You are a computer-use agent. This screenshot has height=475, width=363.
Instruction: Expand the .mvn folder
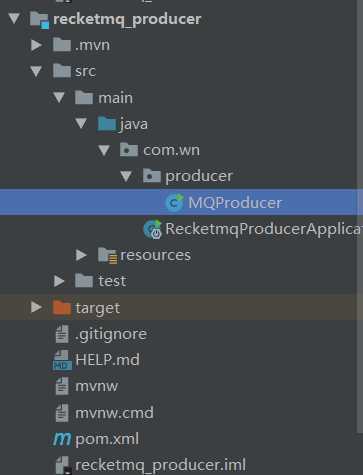[x=36, y=45]
